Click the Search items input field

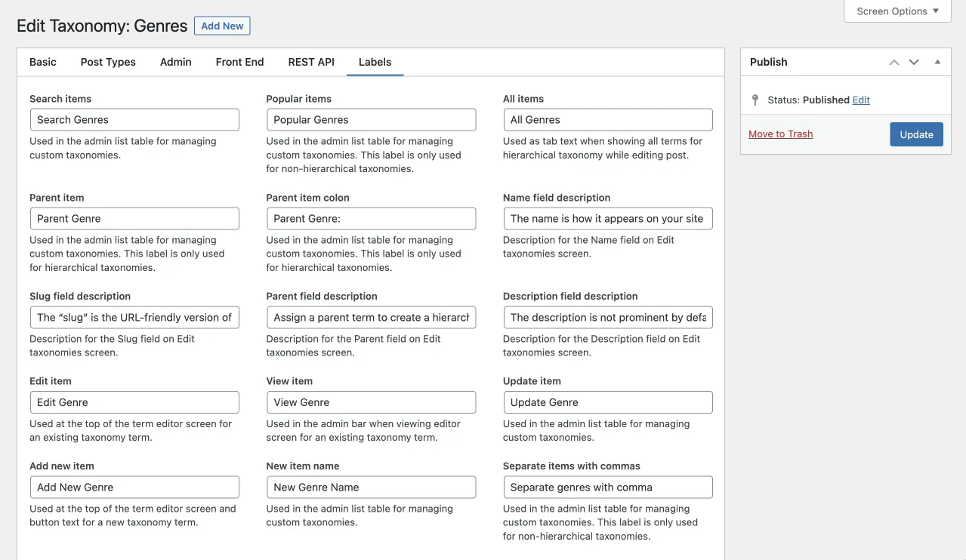coord(134,119)
